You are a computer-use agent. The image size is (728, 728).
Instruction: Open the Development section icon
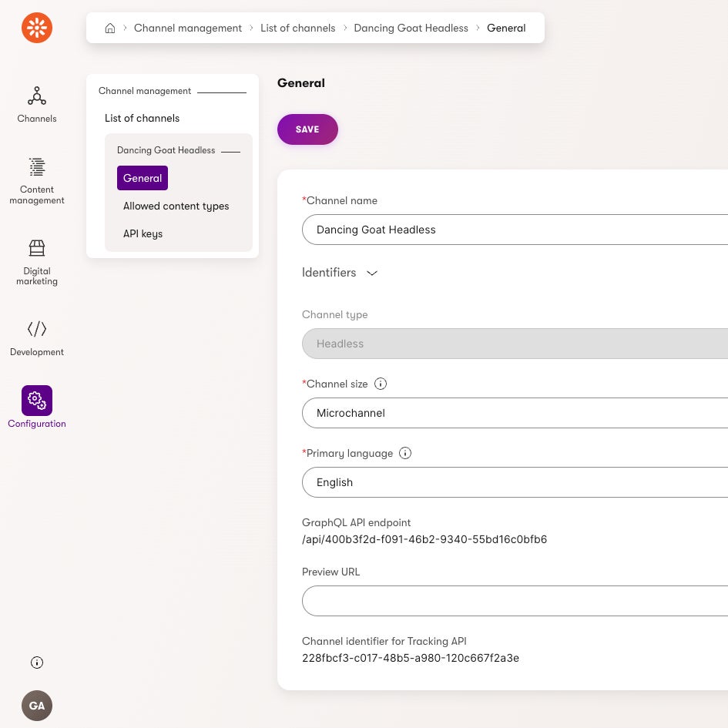[37, 329]
